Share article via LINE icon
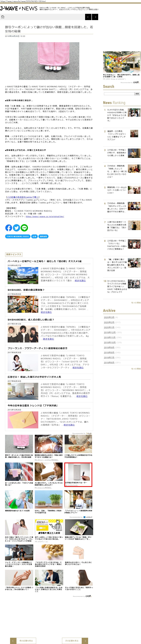The height and width of the screenshot is (644, 141). coord(24,228)
